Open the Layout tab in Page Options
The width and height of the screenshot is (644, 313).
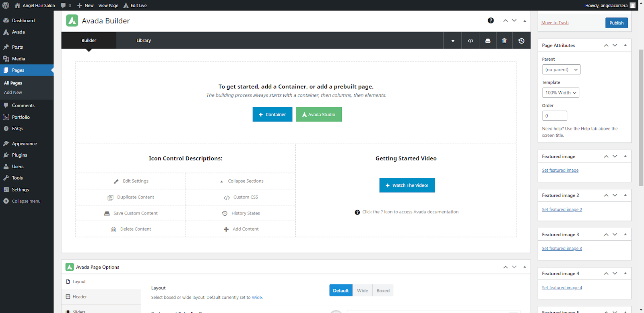click(x=101, y=282)
